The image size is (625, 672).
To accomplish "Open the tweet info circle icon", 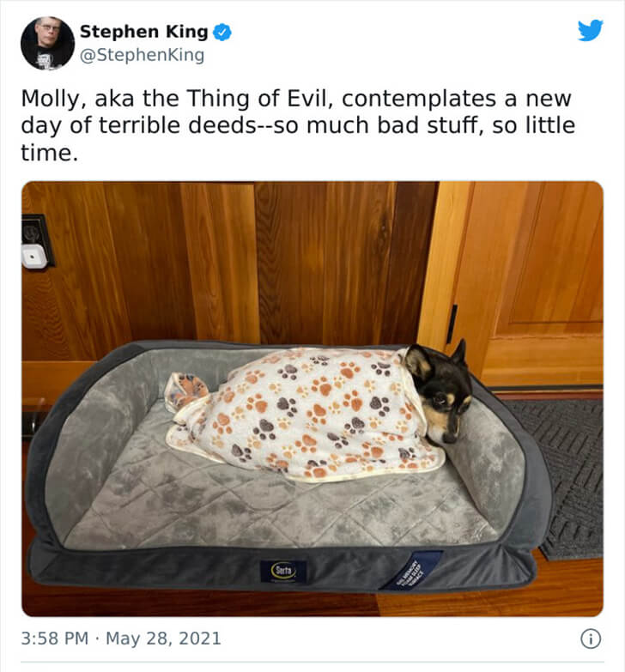I will click(x=591, y=639).
